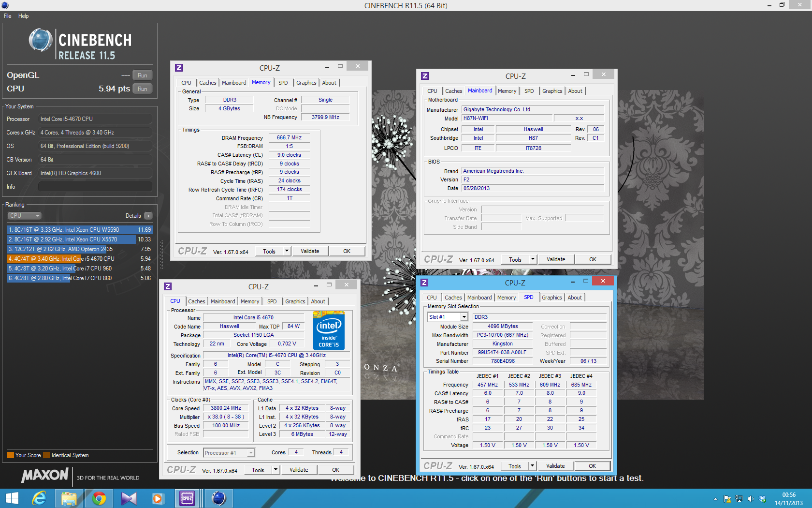The width and height of the screenshot is (812, 508).
Task: Open the Slot #1 memory slot dropdown
Action: pos(448,317)
